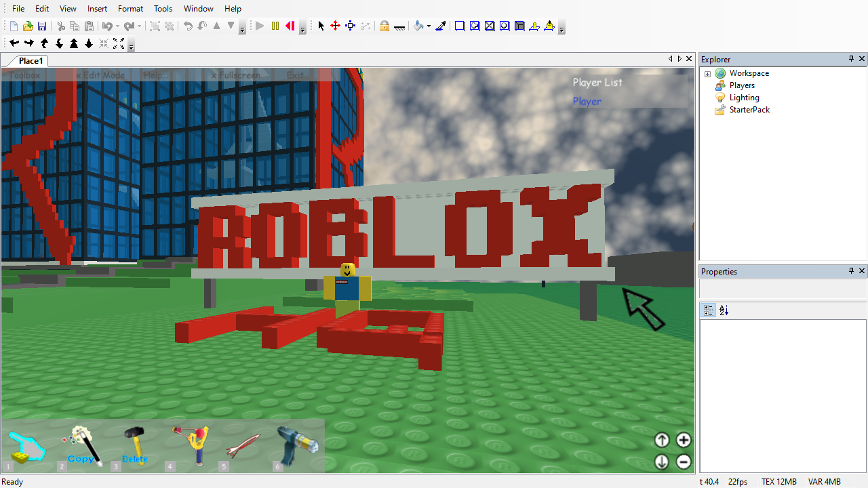Open the Tools menu
This screenshot has width=868, height=488.
163,9
